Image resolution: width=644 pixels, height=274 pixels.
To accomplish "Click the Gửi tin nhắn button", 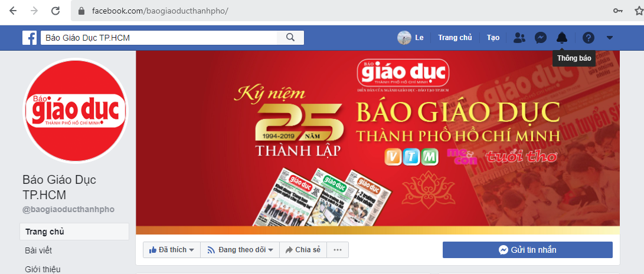I will [527, 250].
